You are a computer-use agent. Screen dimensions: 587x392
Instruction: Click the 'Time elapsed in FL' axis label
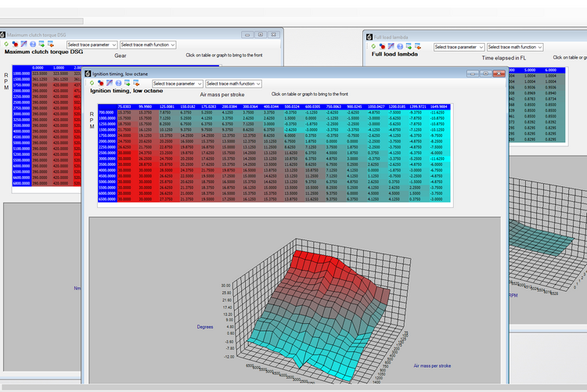pos(503,58)
